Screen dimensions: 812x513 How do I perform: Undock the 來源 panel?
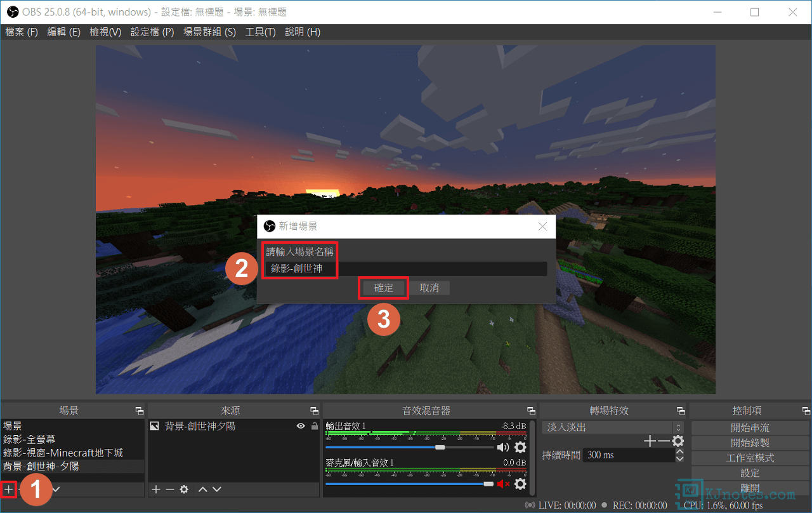coord(314,411)
